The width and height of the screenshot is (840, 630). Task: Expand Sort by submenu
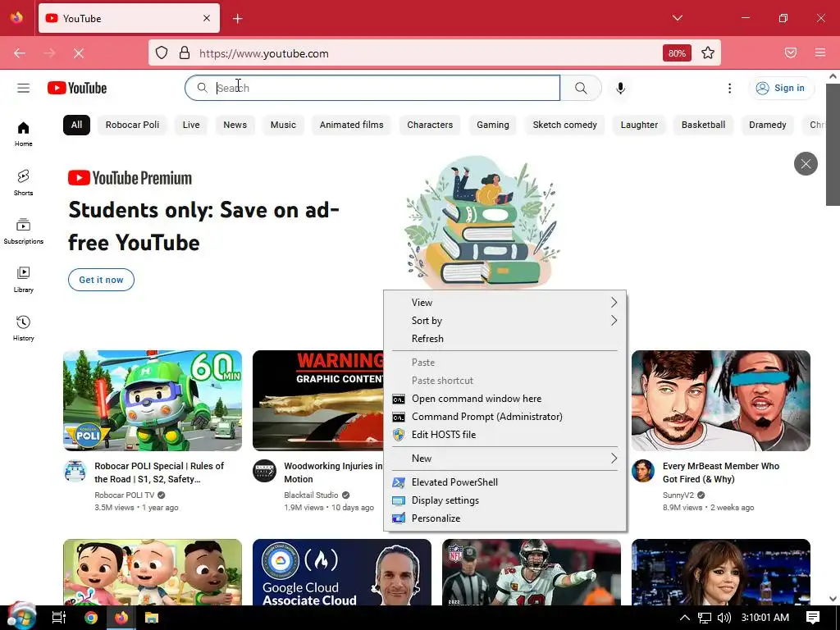pyautogui.click(x=505, y=321)
